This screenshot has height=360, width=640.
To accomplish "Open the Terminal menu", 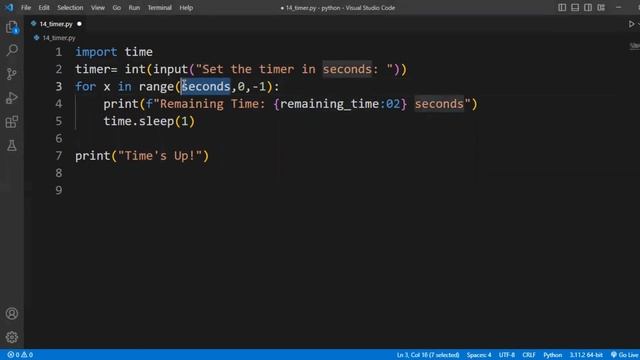I will tap(160, 8).
